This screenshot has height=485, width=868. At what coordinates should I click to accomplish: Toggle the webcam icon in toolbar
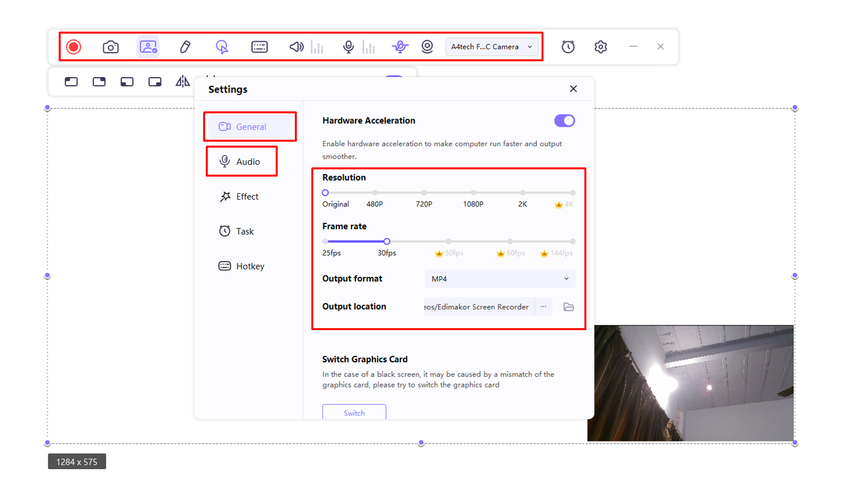point(427,47)
